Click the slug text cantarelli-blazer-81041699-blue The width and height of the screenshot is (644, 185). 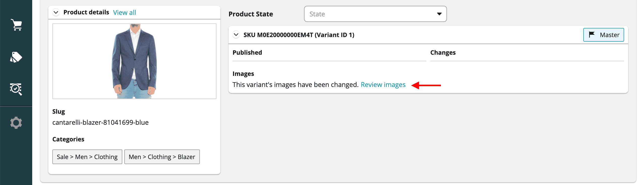pos(100,122)
